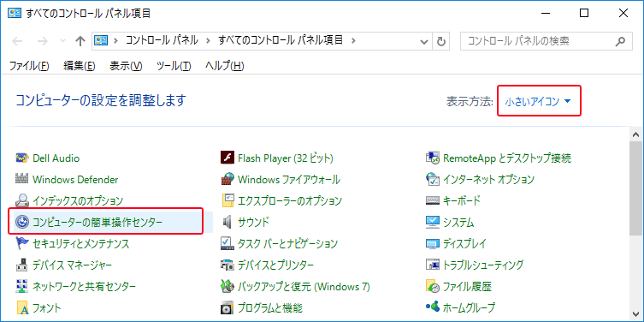Image resolution: width=644 pixels, height=322 pixels.
Task: Click the すべてのコントロール パネル項目 breadcrumb
Action: (x=281, y=40)
